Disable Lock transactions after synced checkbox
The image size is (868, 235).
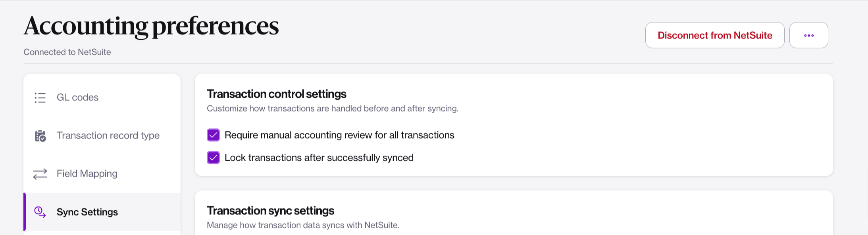point(213,158)
